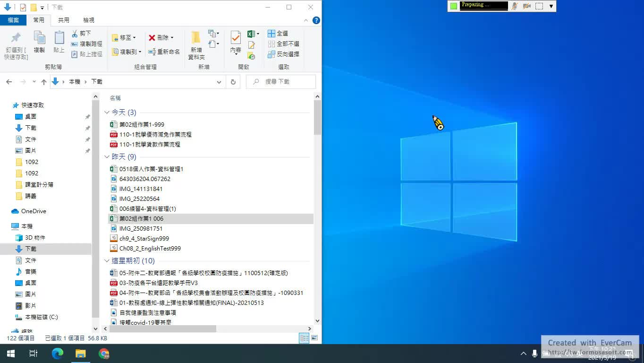Viewport: 644px width, 363px height.
Task: Click 本機 in the address breadcrumb
Action: pos(75,82)
